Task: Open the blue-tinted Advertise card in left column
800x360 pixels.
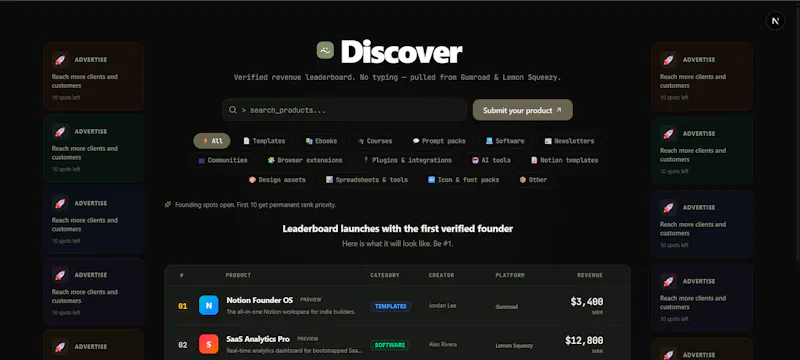Action: click(93, 220)
